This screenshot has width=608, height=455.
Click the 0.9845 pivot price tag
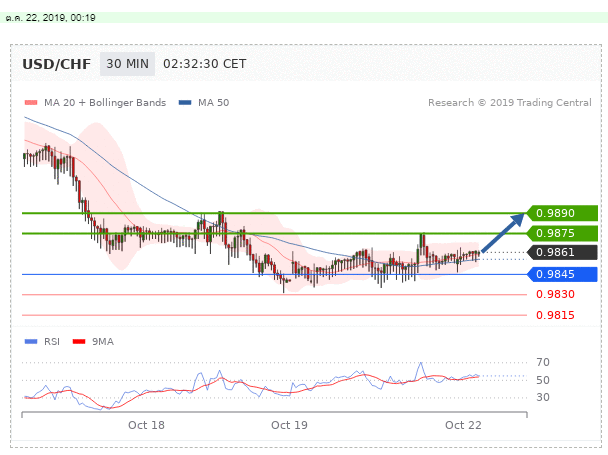click(x=562, y=274)
